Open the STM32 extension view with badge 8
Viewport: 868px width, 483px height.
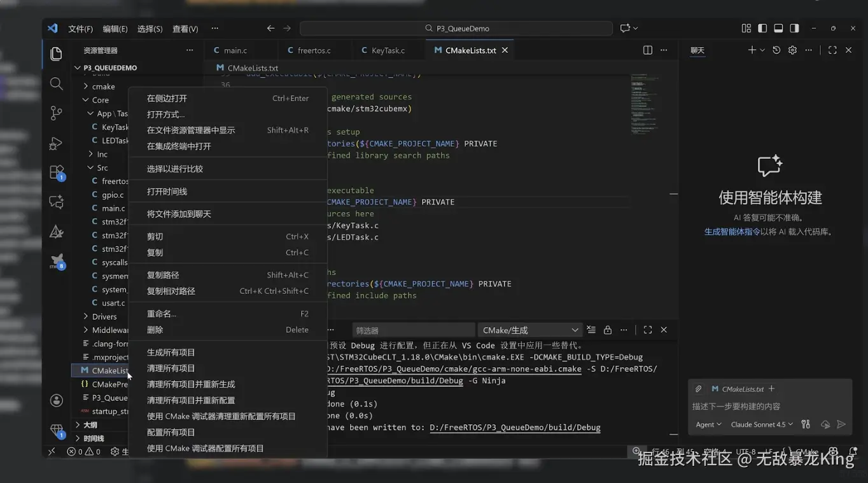57,261
